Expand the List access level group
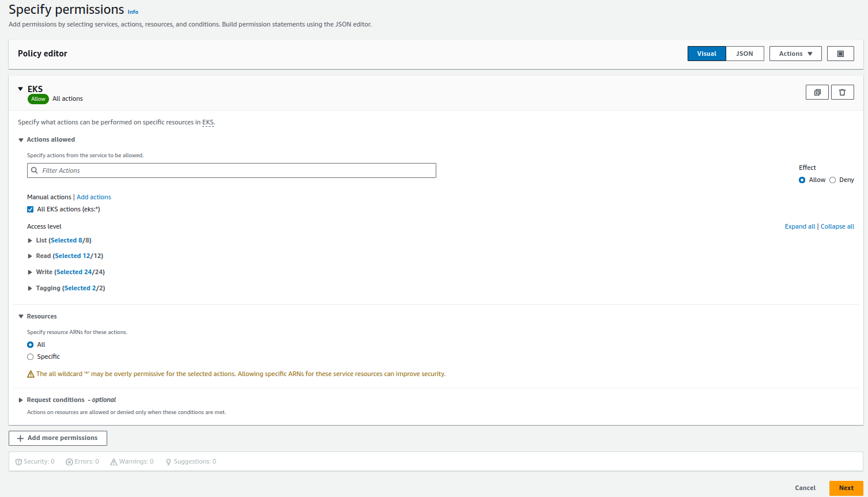Viewport: 868px width, 497px height. [x=30, y=241]
